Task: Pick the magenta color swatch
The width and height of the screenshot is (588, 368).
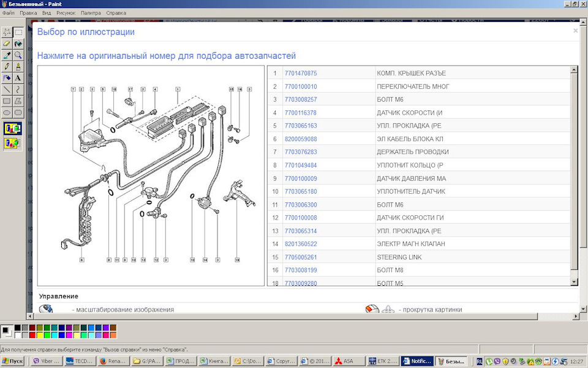Action: coord(69,335)
